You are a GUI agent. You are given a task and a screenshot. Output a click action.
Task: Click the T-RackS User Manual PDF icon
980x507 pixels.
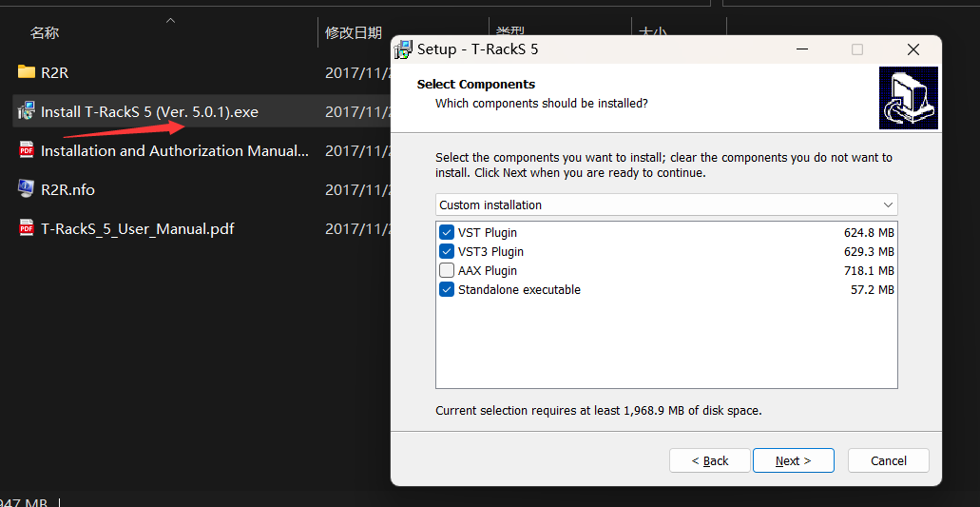click(26, 228)
